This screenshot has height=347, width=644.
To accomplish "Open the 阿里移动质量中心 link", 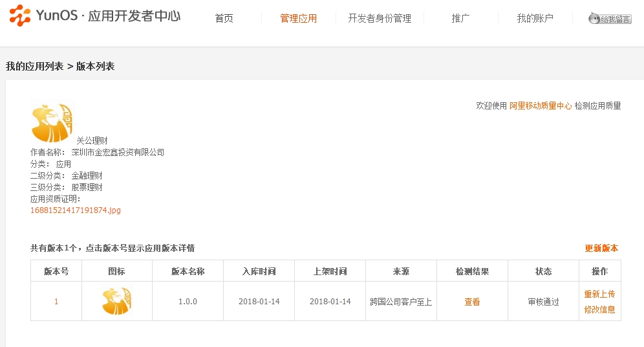I will [541, 106].
